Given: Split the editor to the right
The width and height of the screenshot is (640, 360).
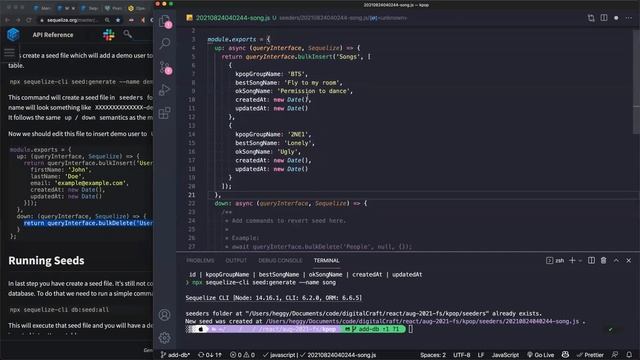Looking at the screenshot, I should [604, 18].
